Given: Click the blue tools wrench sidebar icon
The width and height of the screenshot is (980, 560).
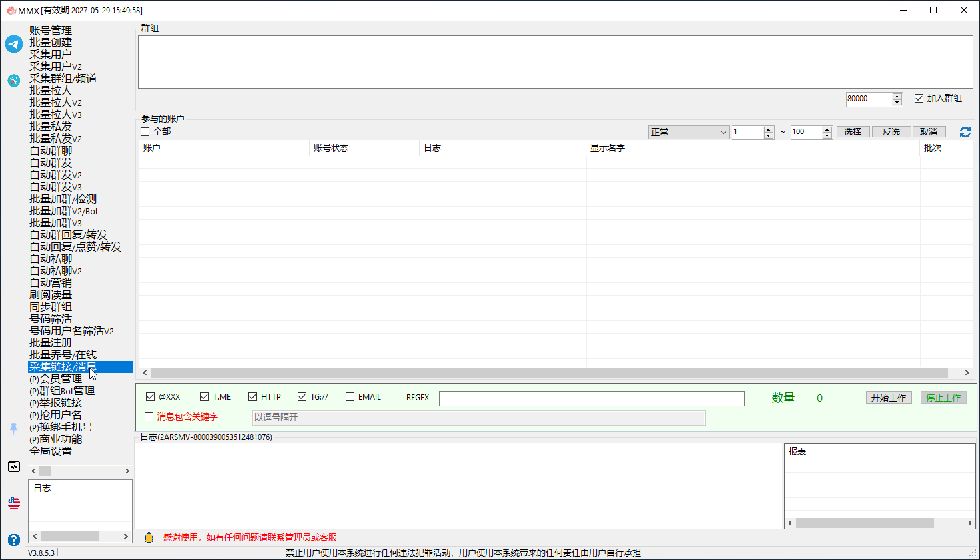Looking at the screenshot, I should (14, 81).
